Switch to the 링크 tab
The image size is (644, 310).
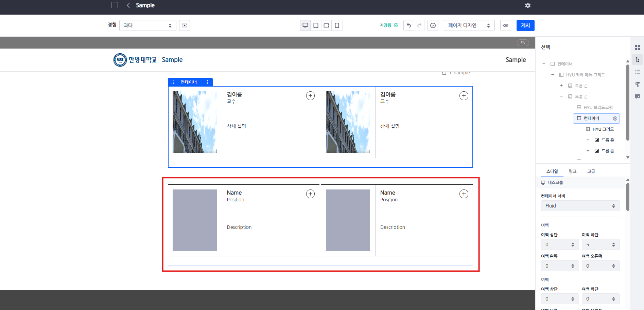(x=573, y=171)
